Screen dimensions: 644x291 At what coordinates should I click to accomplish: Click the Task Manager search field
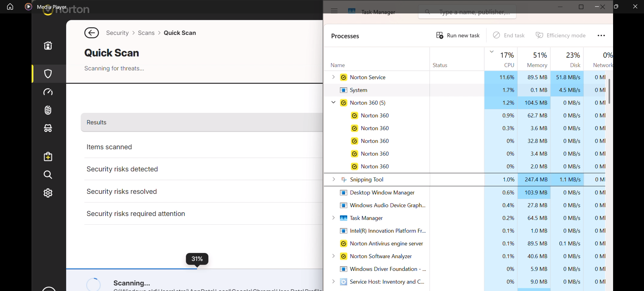point(467,12)
